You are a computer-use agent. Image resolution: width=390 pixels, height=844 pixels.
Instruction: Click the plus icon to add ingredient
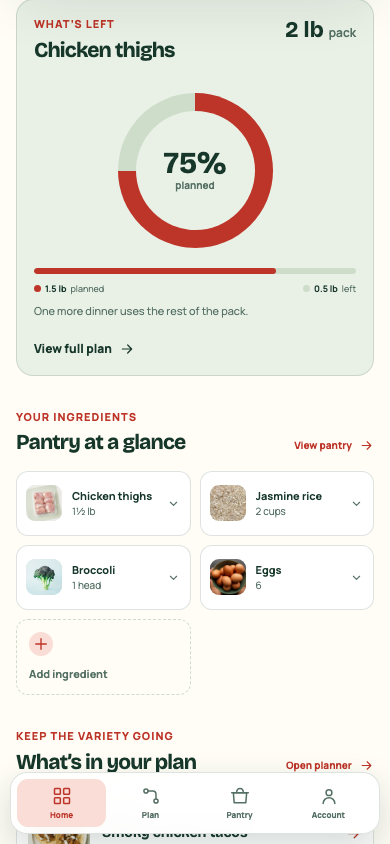pyautogui.click(x=41, y=644)
